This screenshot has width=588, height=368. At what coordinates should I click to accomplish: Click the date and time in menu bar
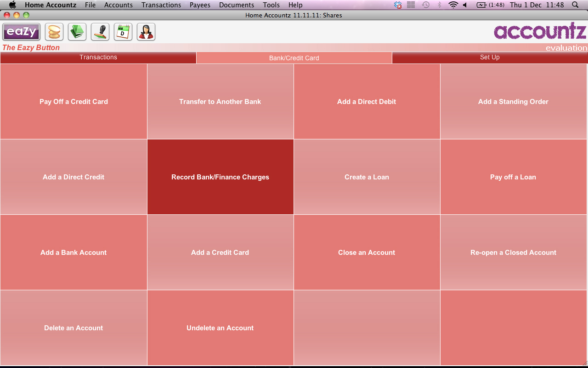537,5
